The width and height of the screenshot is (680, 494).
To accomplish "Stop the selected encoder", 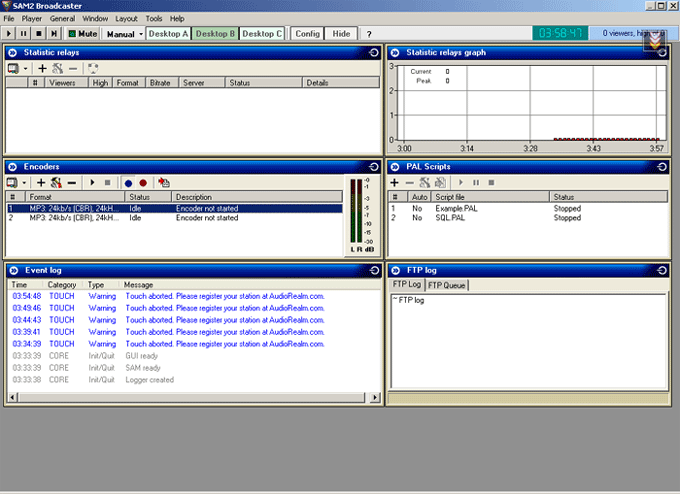I will tap(108, 183).
